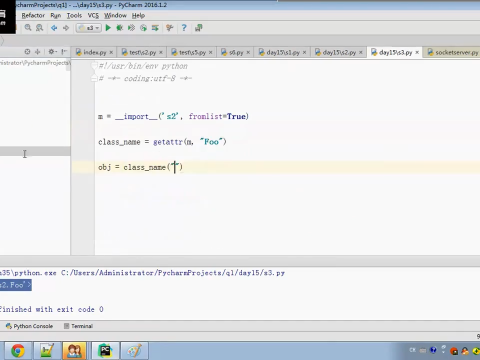Click the profile run icon
Image resolution: width=480 pixels, height=360 pixels.
(x=143, y=28)
